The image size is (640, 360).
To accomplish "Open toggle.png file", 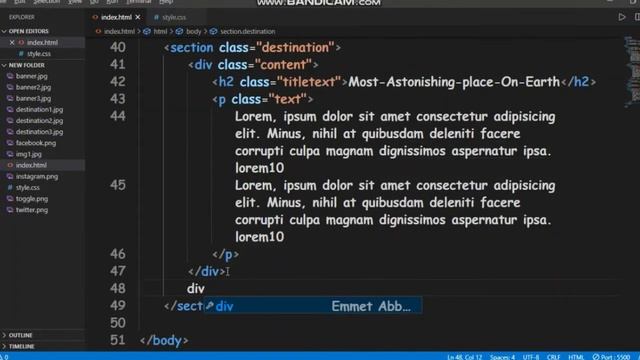I will coord(31,199).
